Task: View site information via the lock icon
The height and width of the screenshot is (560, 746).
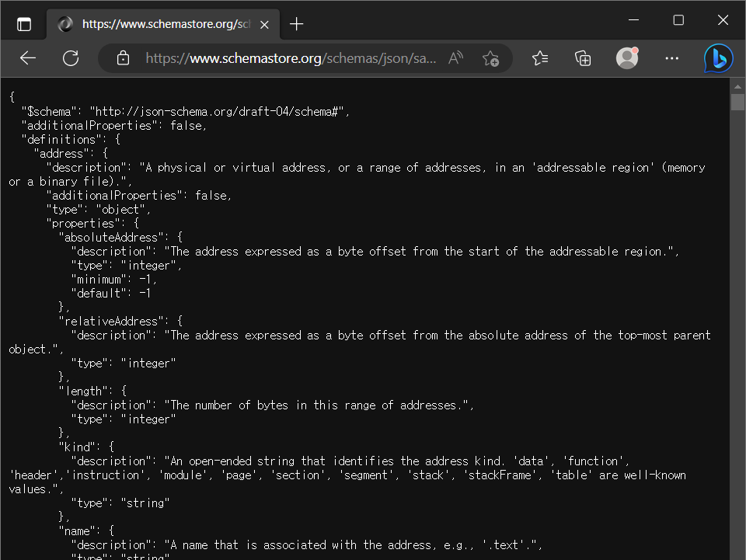Action: (x=124, y=58)
